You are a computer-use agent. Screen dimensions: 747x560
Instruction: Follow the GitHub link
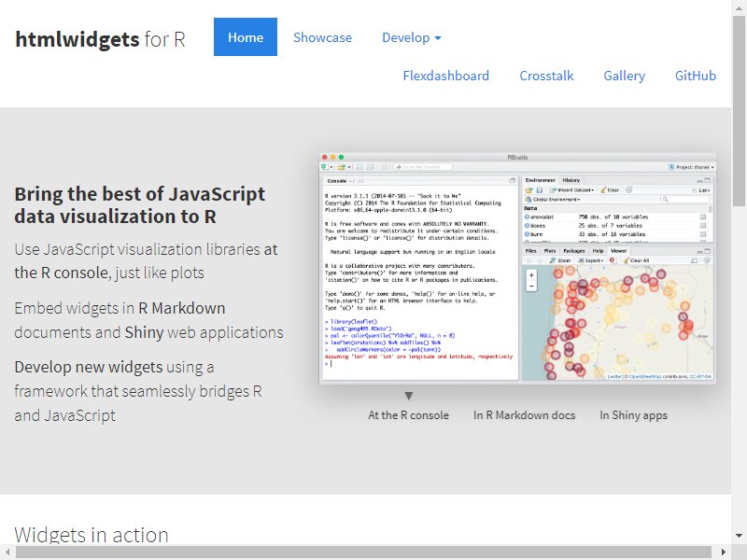[696, 76]
